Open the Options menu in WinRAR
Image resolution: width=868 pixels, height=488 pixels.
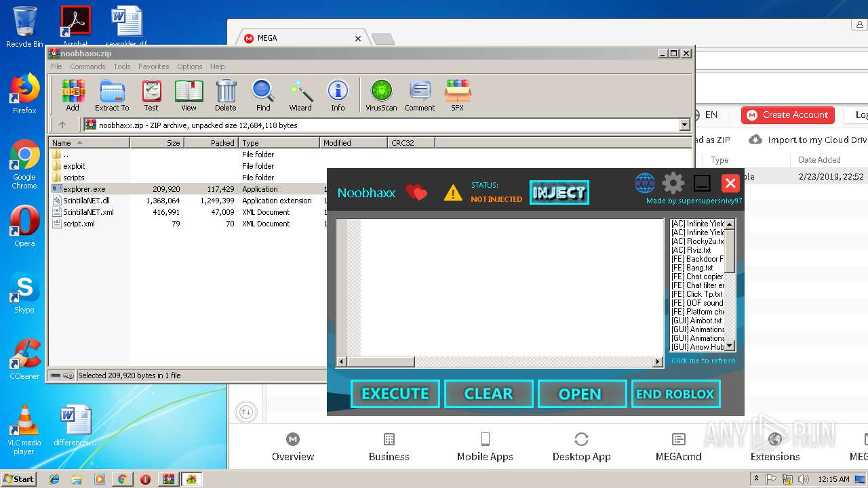click(x=190, y=66)
